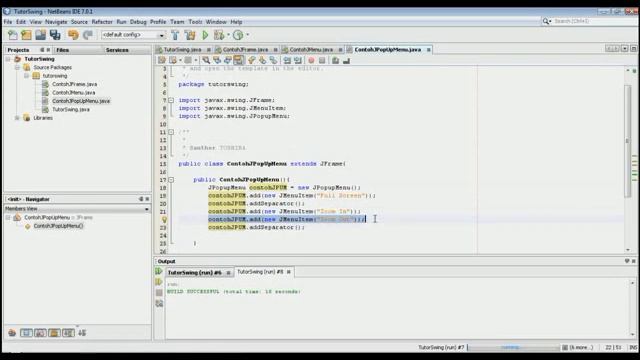Image resolution: width=640 pixels, height=360 pixels.
Task: Select ContohJPopUpMenu() constructor in Navigator
Action: pos(58,226)
